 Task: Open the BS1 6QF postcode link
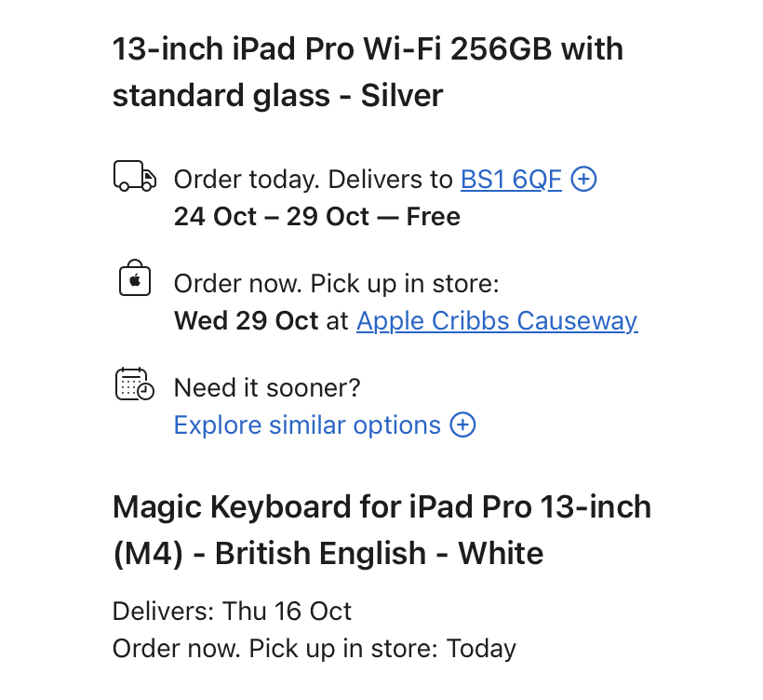(x=511, y=179)
